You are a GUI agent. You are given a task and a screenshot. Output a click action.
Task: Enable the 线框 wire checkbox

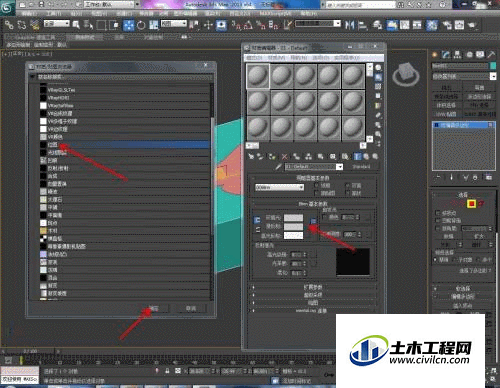[317, 185]
